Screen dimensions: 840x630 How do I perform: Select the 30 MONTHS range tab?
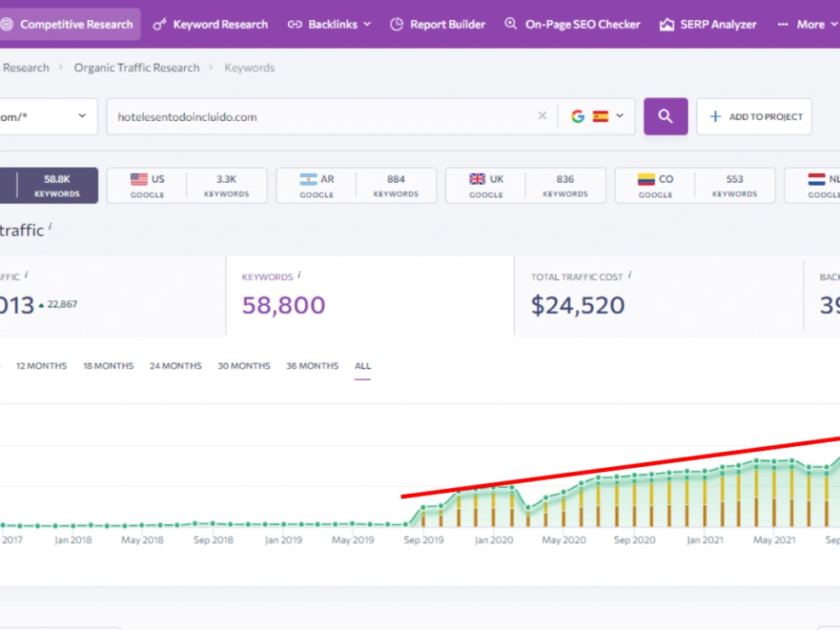pyautogui.click(x=244, y=366)
